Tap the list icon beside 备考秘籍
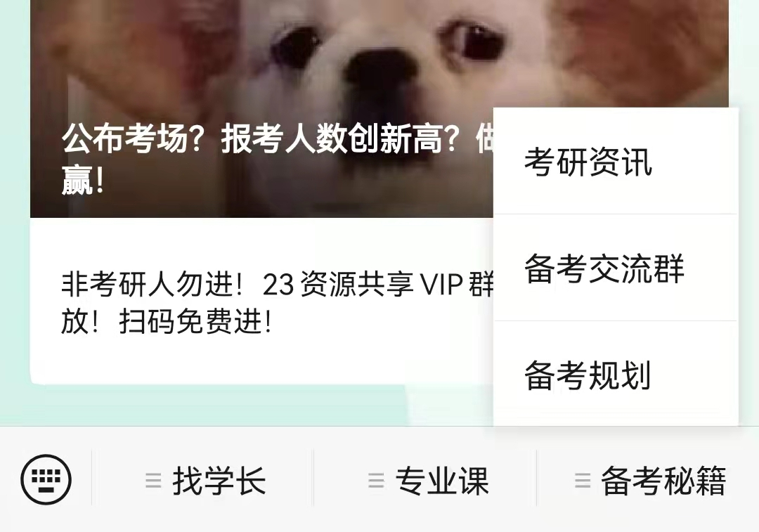 pos(583,480)
